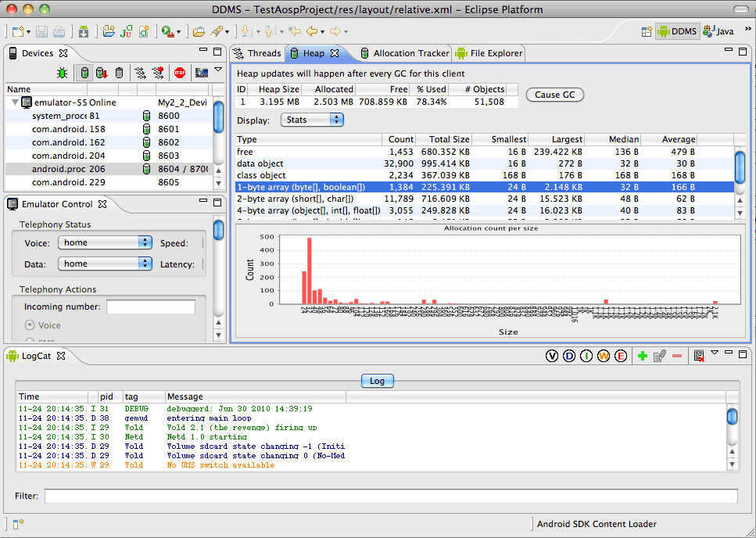Click the green plus Add Filter icon
The image size is (756, 538).
tap(642, 356)
